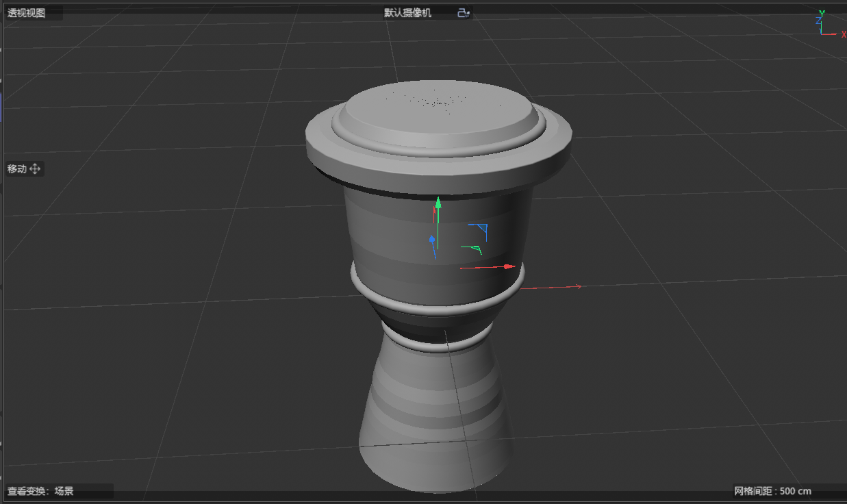Screen dimensions: 847x504
Task: Click the blue handle of the move gizmo
Action: [x=432, y=240]
